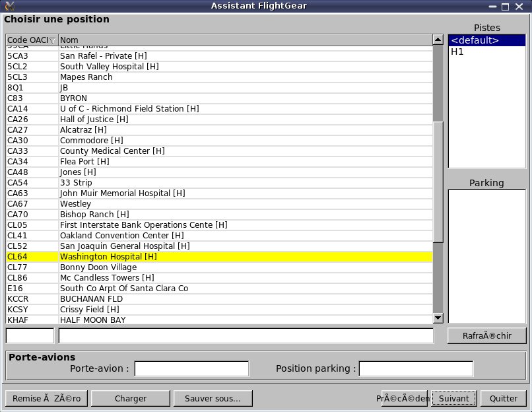
Task: Select John Muir Memorial Hospital [H] row
Action: pyautogui.click(x=219, y=193)
